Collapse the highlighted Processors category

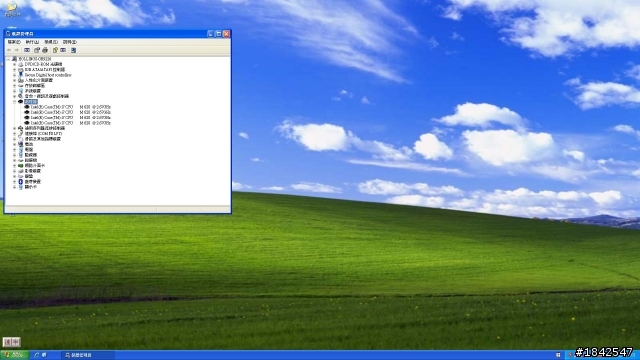coord(14,102)
